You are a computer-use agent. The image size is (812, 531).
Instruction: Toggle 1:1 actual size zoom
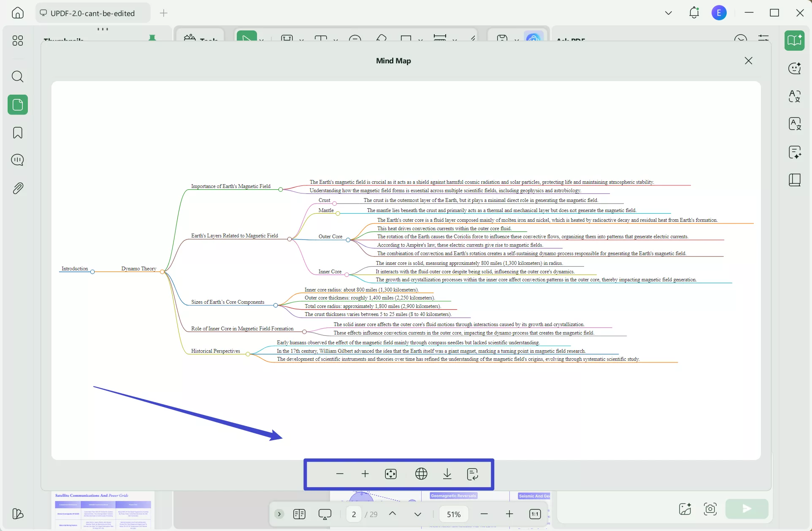coord(535,514)
